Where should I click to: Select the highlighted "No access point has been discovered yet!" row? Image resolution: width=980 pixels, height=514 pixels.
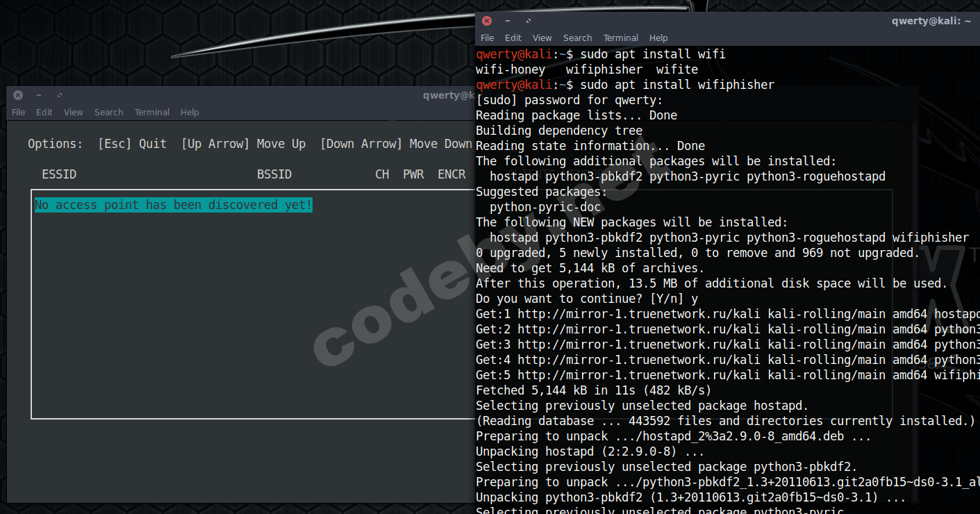click(x=174, y=205)
